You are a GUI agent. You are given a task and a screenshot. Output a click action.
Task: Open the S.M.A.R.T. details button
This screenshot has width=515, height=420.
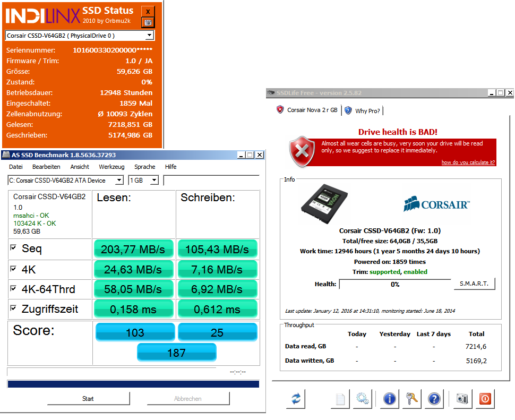(474, 284)
